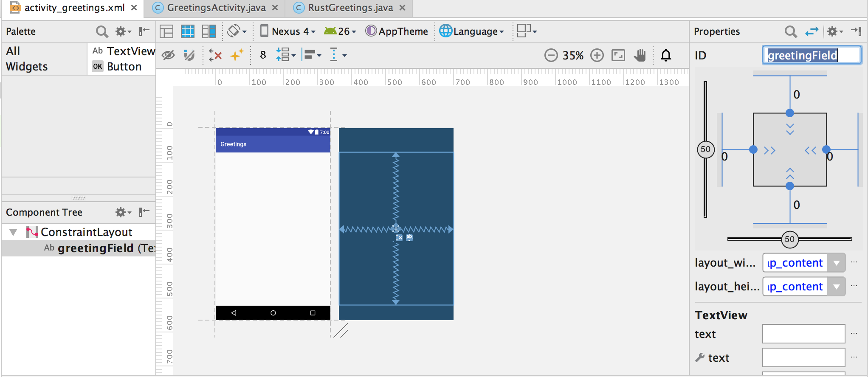Clear all constraints
868x377 pixels.
click(215, 55)
